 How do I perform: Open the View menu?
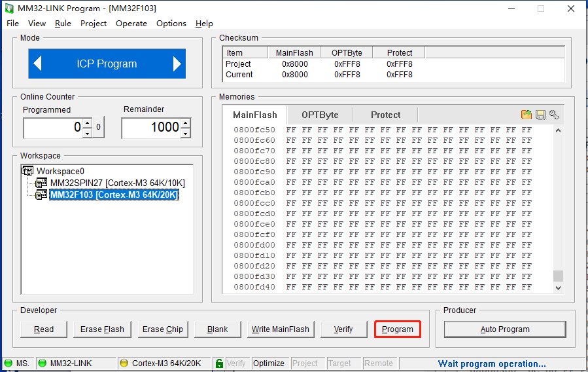[x=37, y=24]
